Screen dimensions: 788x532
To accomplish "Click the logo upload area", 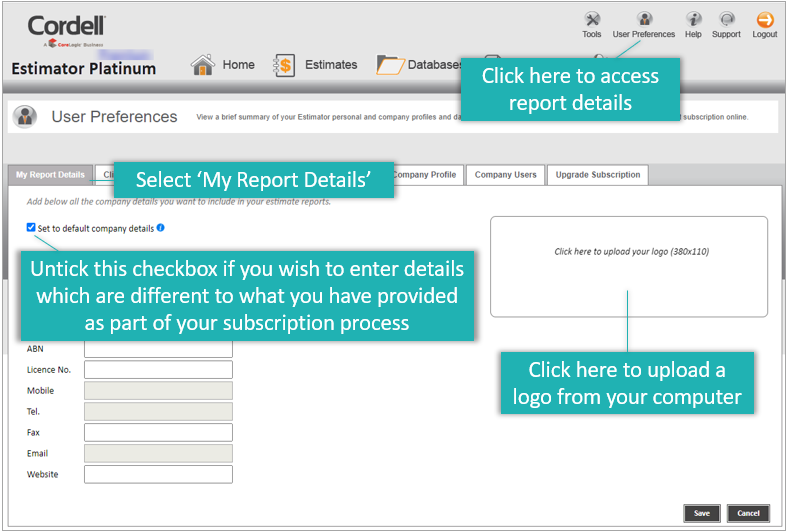I will pos(629,267).
